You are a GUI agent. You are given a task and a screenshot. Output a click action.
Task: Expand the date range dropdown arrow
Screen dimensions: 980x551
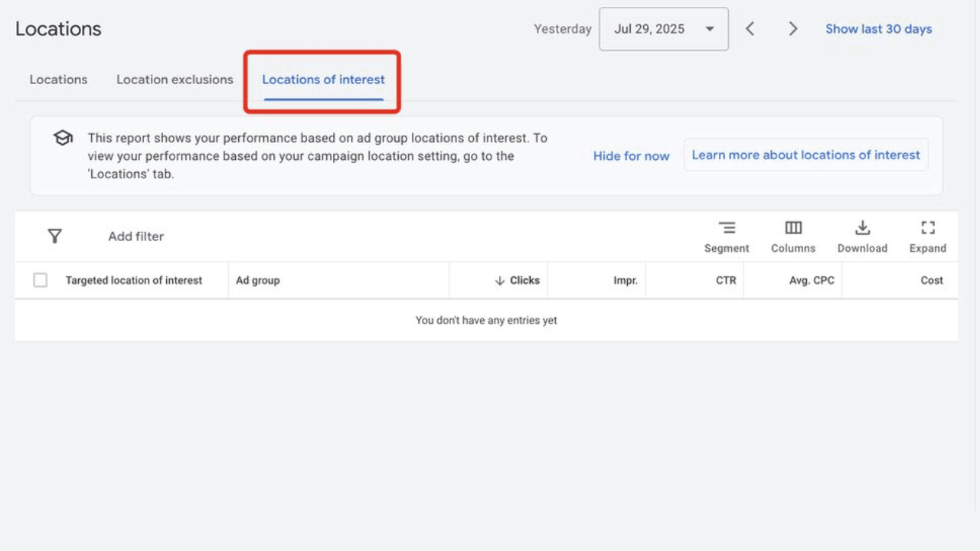tap(710, 28)
